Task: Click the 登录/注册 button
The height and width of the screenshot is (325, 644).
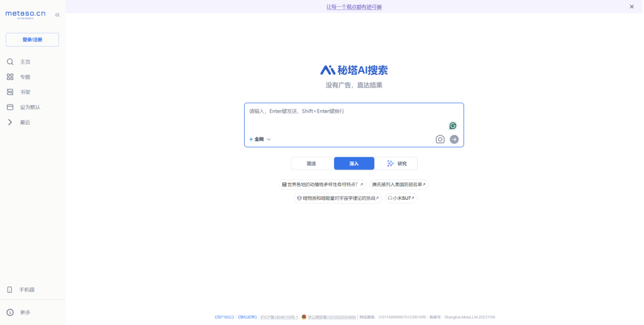Action: click(x=33, y=40)
